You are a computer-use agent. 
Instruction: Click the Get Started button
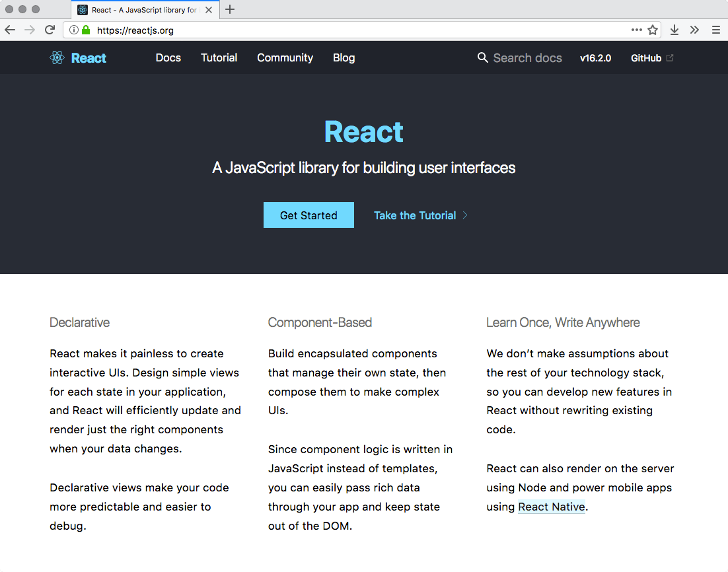click(309, 215)
